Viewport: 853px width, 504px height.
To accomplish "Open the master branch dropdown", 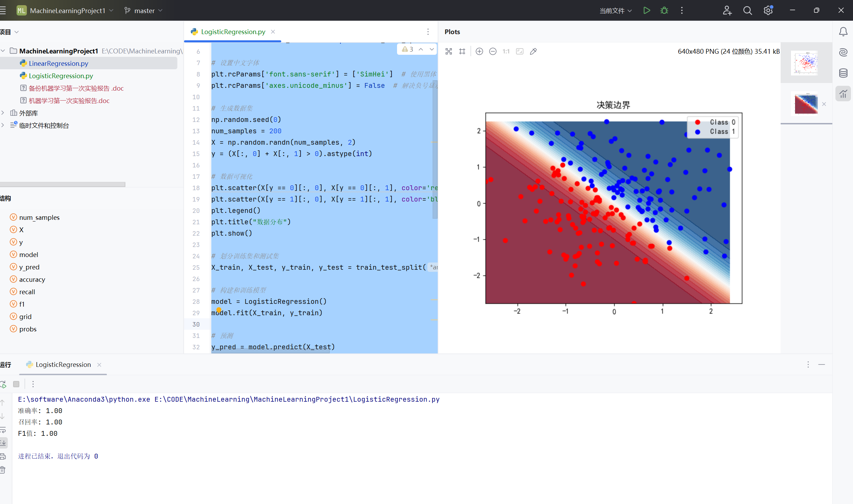I will tap(143, 11).
